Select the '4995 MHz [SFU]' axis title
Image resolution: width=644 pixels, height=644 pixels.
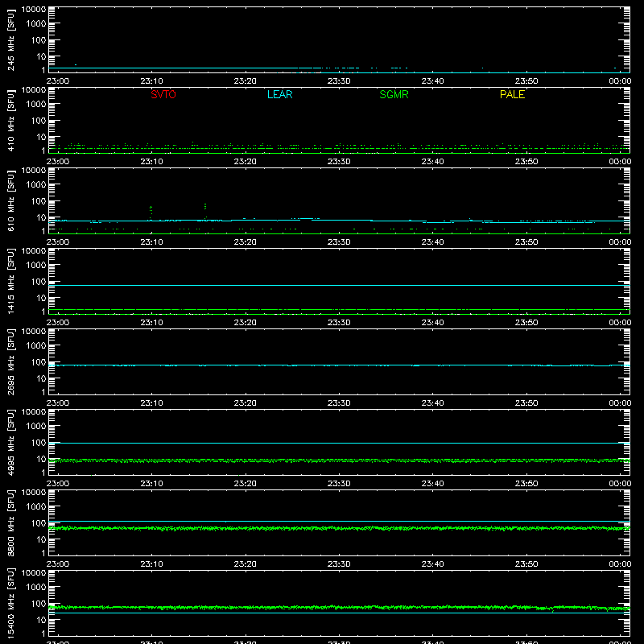(10, 442)
